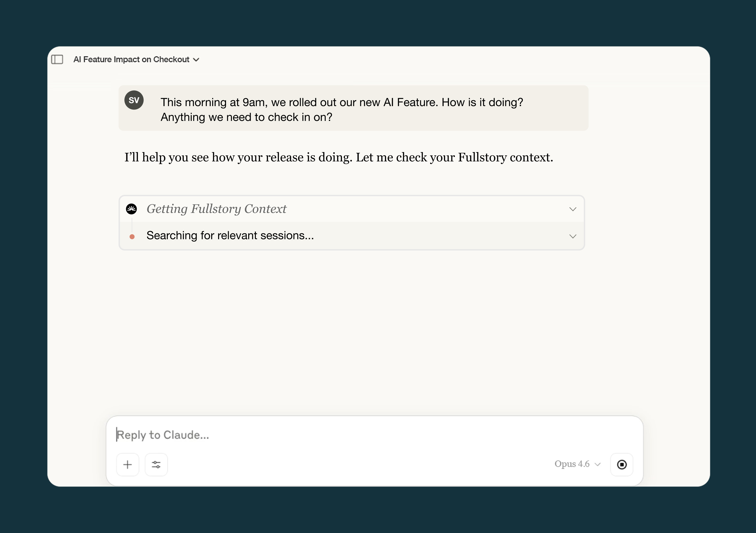Image resolution: width=756 pixels, height=533 pixels.
Task: Click the Fullstory logo icon
Action: [x=132, y=209]
